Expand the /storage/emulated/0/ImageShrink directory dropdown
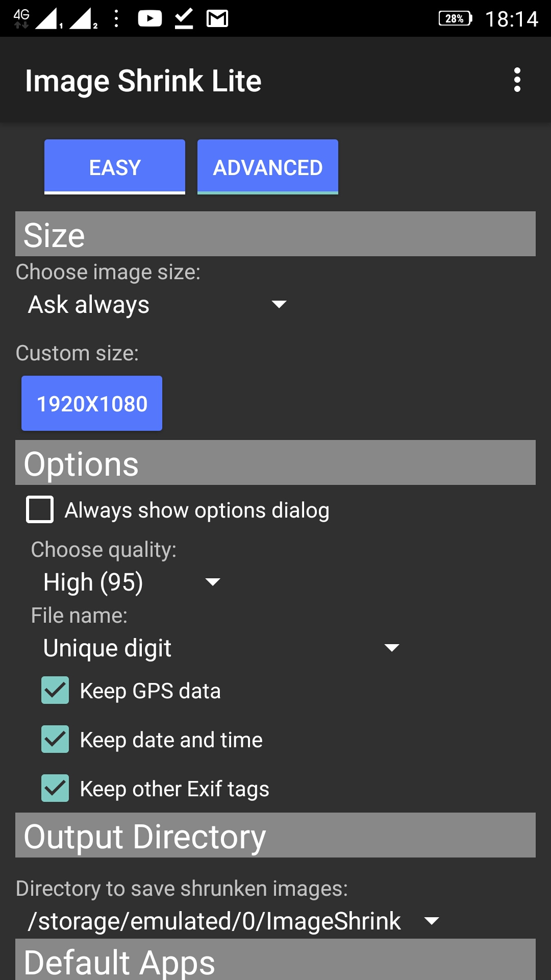This screenshot has height=980, width=551. tap(233, 921)
